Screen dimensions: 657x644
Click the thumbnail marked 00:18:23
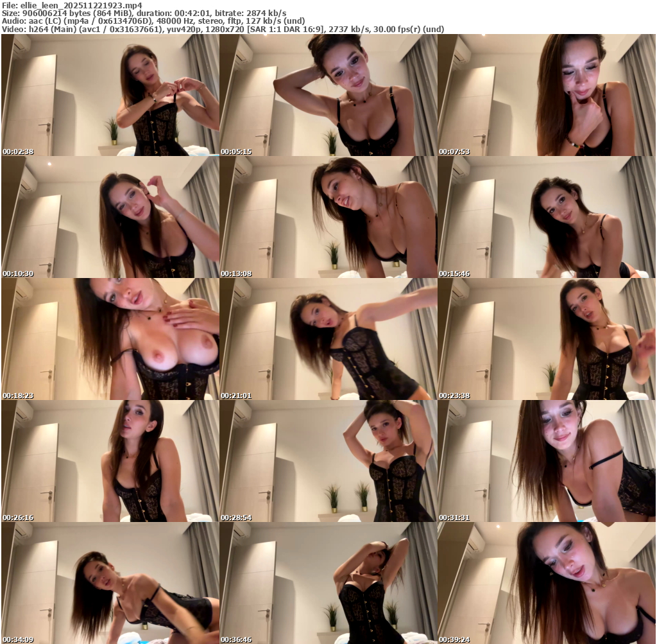click(x=110, y=339)
